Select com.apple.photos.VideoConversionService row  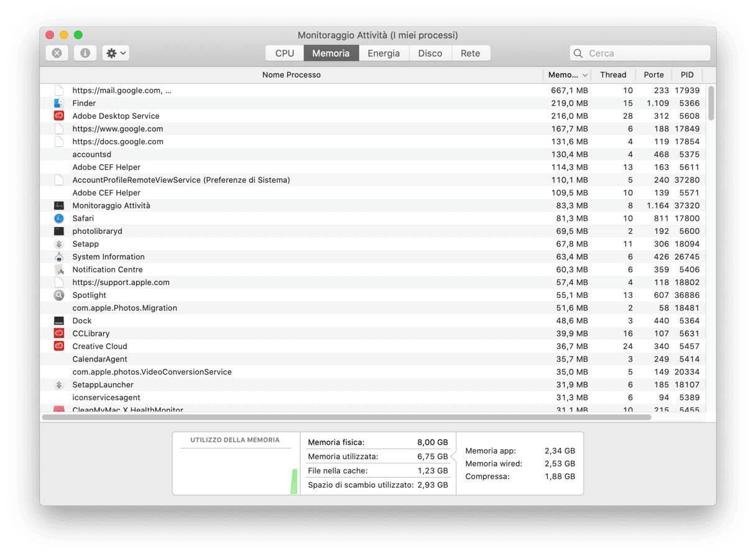pos(374,372)
